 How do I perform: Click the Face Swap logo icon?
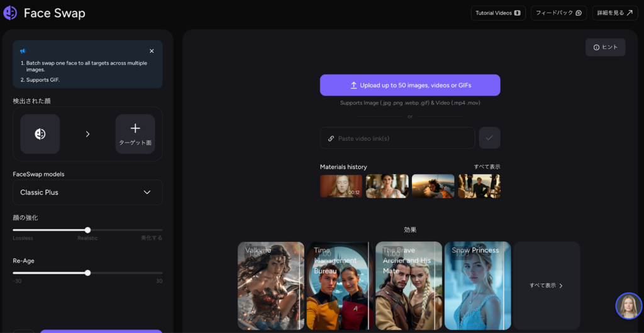pyautogui.click(x=10, y=13)
